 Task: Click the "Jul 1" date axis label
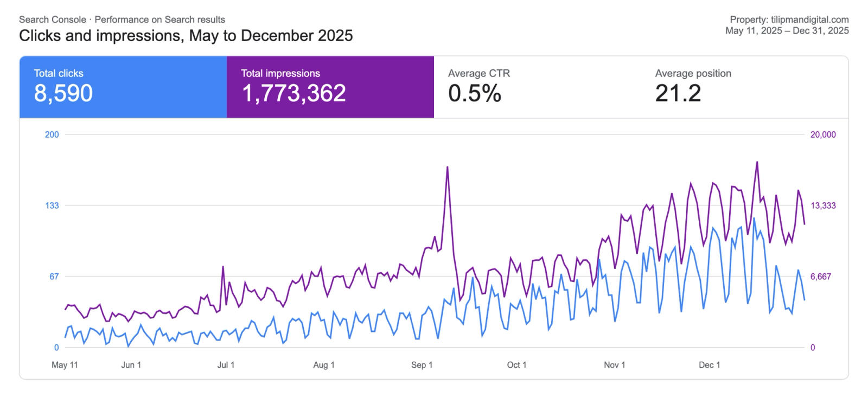point(226,365)
